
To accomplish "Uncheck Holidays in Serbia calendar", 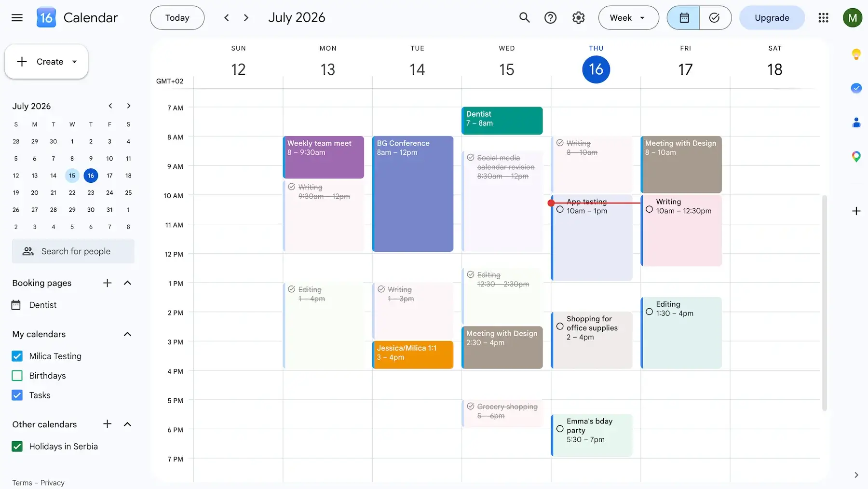I will point(17,446).
